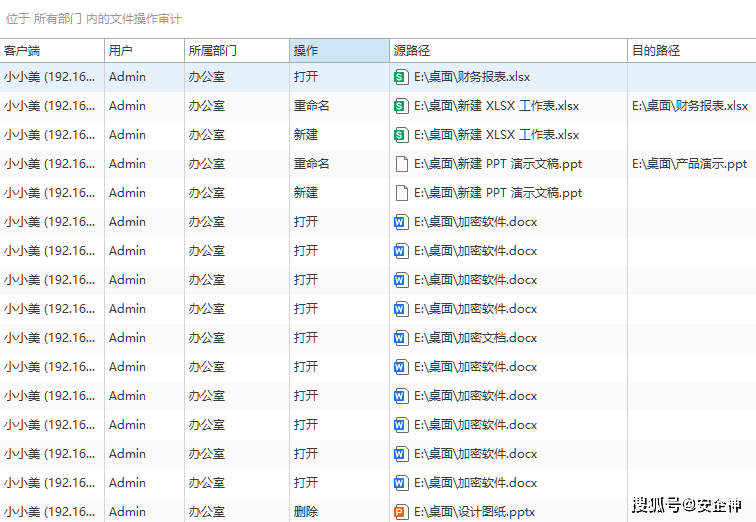Click the orange PowerPoint icon beside 设计图纸.pptx
Viewport: 756px width, 522px height.
click(x=401, y=511)
